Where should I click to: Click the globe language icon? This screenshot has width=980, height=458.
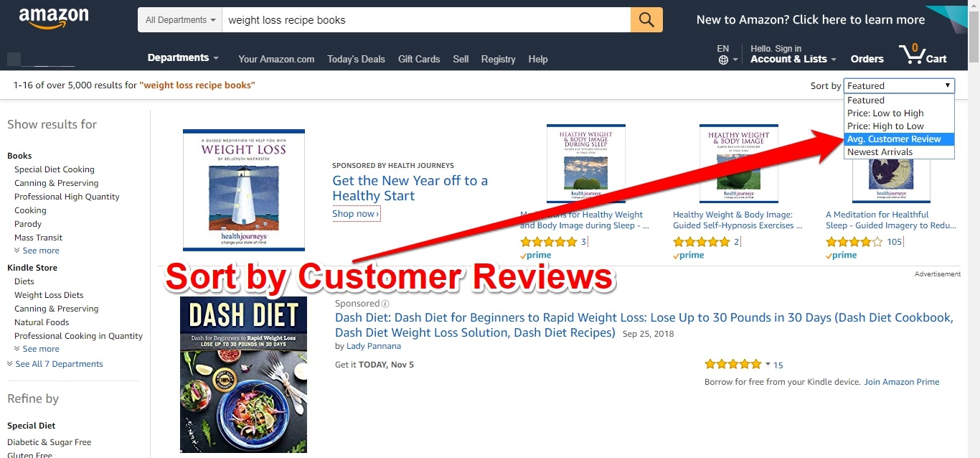click(x=723, y=60)
